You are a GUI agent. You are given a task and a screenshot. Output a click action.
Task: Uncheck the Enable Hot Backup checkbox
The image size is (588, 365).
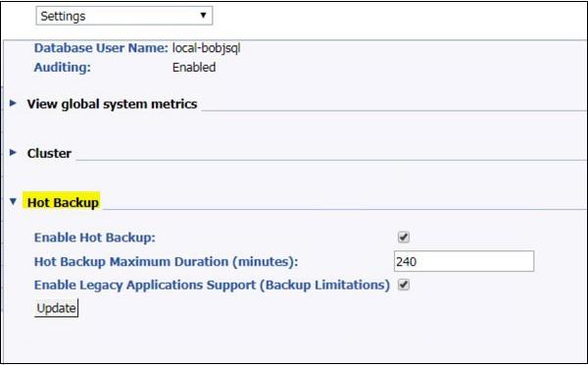(x=404, y=236)
